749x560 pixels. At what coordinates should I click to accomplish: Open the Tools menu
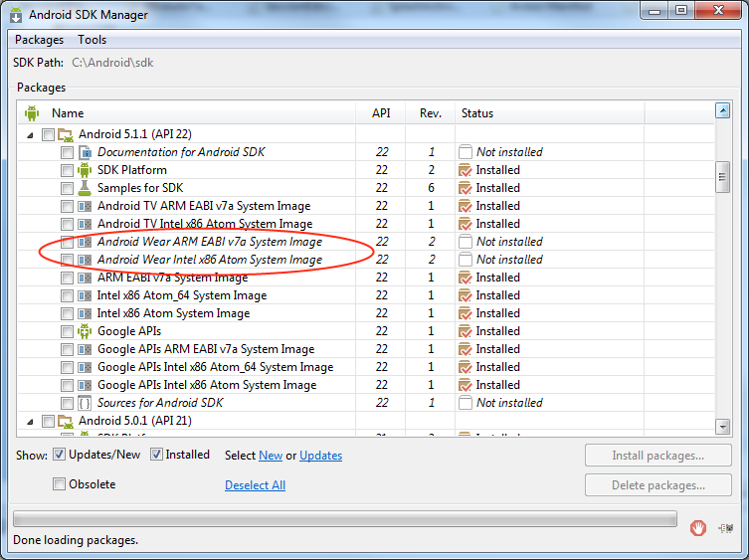point(93,40)
